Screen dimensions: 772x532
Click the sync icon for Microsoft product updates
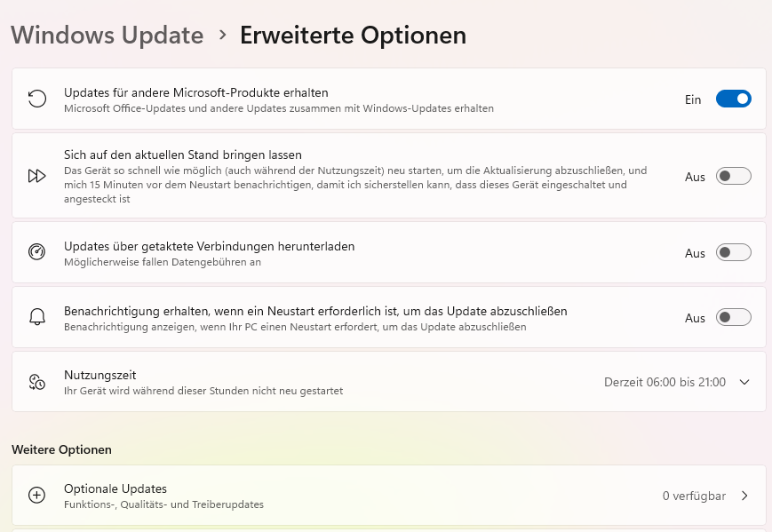point(36,99)
